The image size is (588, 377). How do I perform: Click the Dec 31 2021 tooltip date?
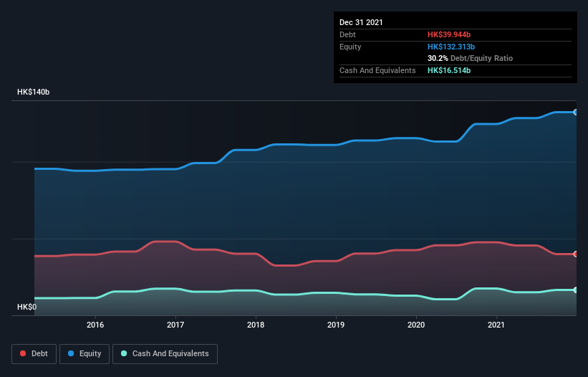pyautogui.click(x=361, y=22)
